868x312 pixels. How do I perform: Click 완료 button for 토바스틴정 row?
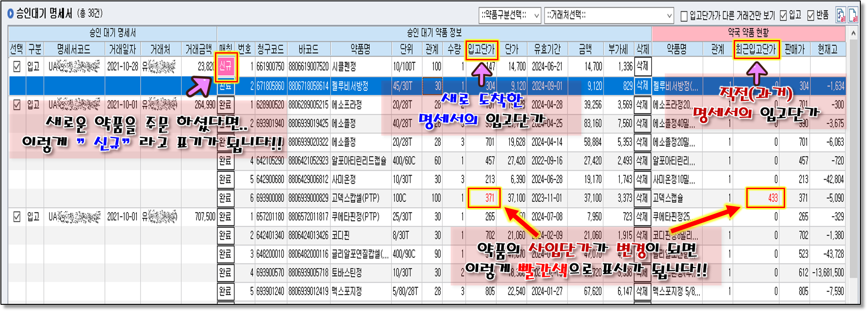coord(225,272)
